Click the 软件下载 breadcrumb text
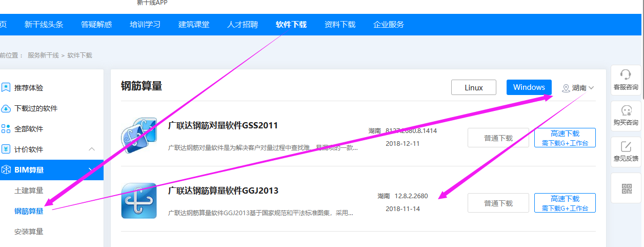Viewport: 644px width, 247px height. (80, 55)
